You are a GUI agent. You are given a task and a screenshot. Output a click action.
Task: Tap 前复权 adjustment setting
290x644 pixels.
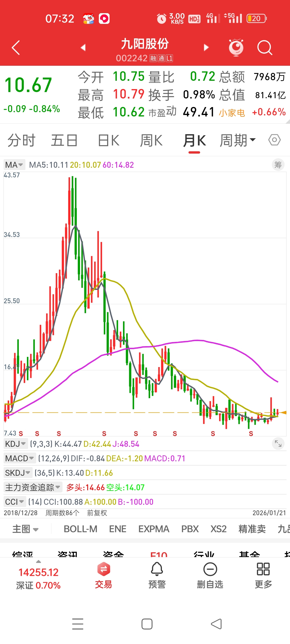[97, 513]
